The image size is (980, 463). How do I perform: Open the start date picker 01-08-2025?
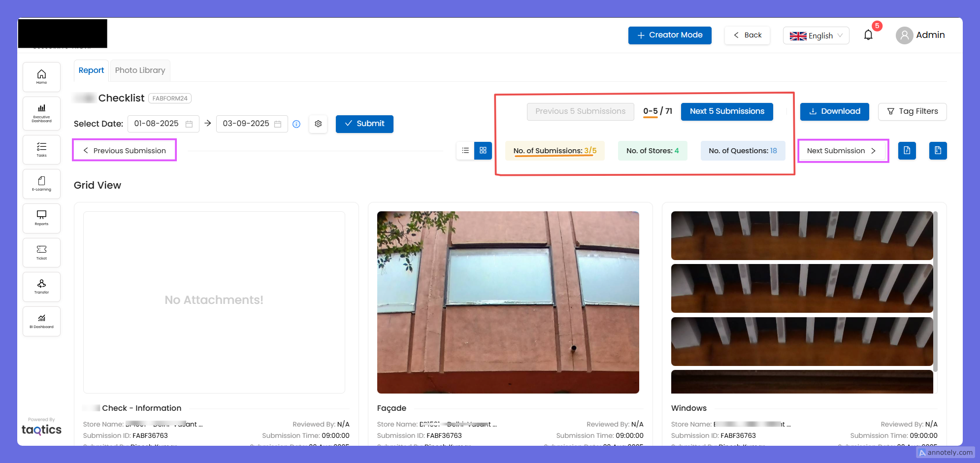pyautogui.click(x=163, y=124)
